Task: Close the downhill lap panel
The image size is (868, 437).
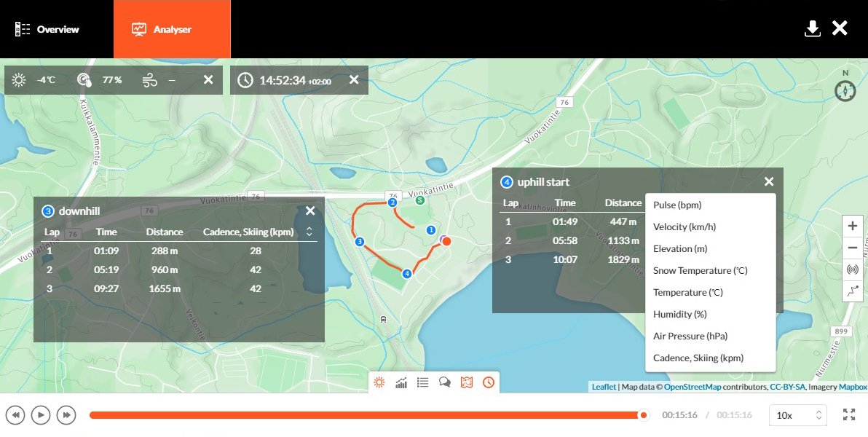Action: click(x=310, y=210)
